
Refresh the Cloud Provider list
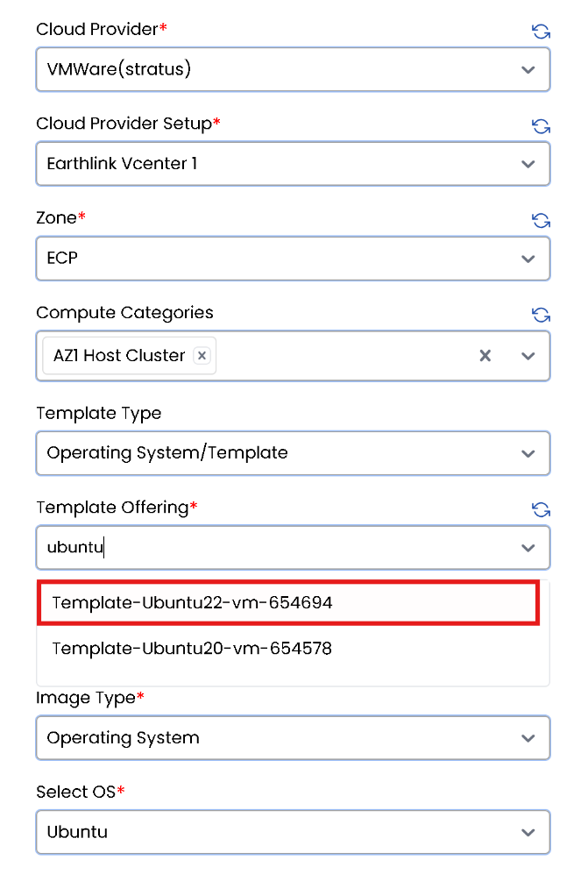tap(542, 32)
